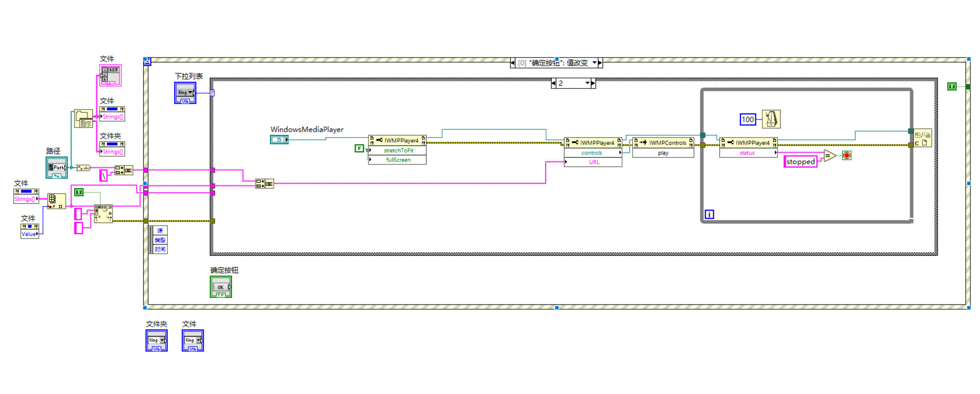Select the WindowsMediaPlayer reference terminal
Image resolution: width=980 pixels, height=394 pixels.
[279, 139]
